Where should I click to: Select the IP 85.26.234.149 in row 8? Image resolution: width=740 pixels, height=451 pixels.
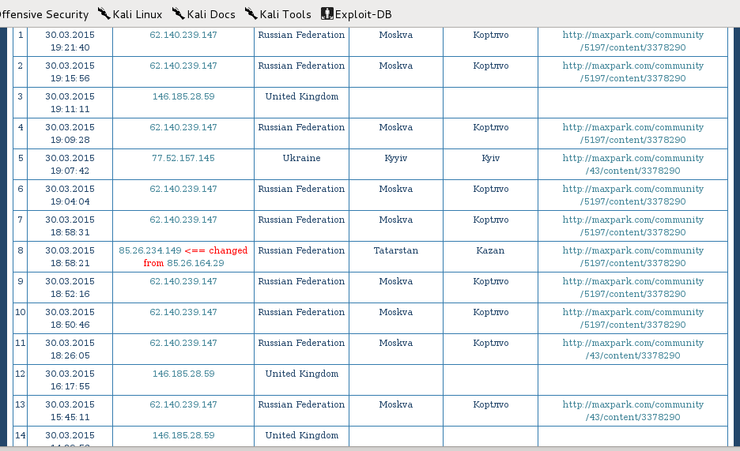pos(150,251)
